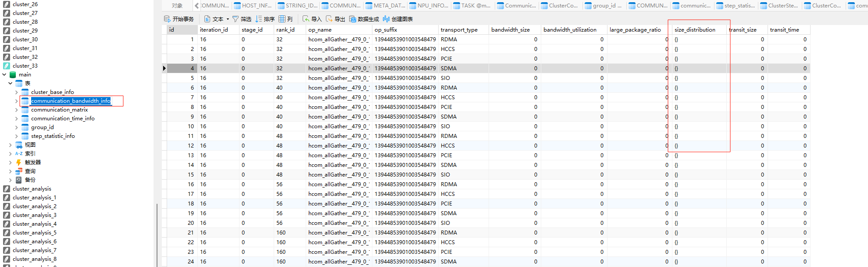Click the 排序 sort icon
868x267 pixels.
(x=259, y=19)
